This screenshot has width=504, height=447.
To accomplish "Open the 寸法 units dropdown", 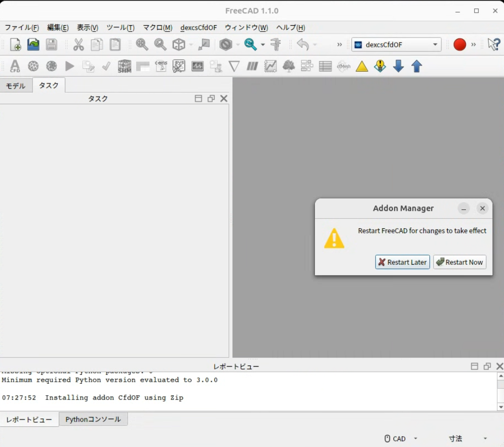I will pyautogui.click(x=467, y=439).
